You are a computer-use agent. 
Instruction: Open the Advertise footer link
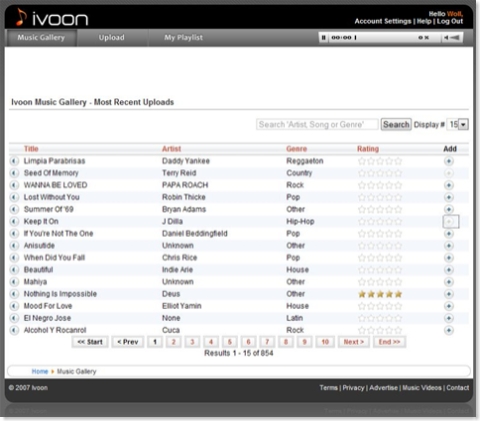coord(383,388)
